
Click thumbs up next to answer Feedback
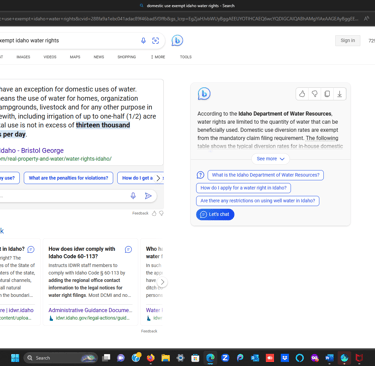pyautogui.click(x=154, y=213)
